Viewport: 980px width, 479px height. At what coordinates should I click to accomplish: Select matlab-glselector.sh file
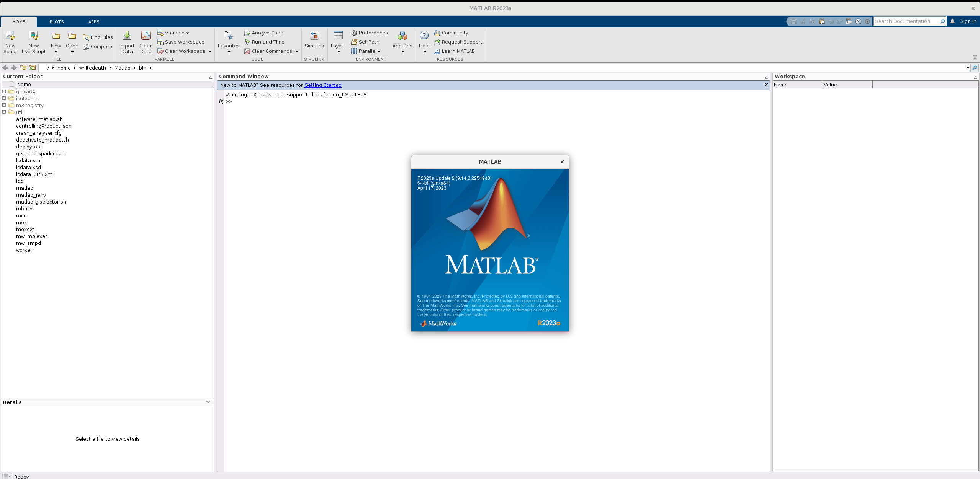41,202
